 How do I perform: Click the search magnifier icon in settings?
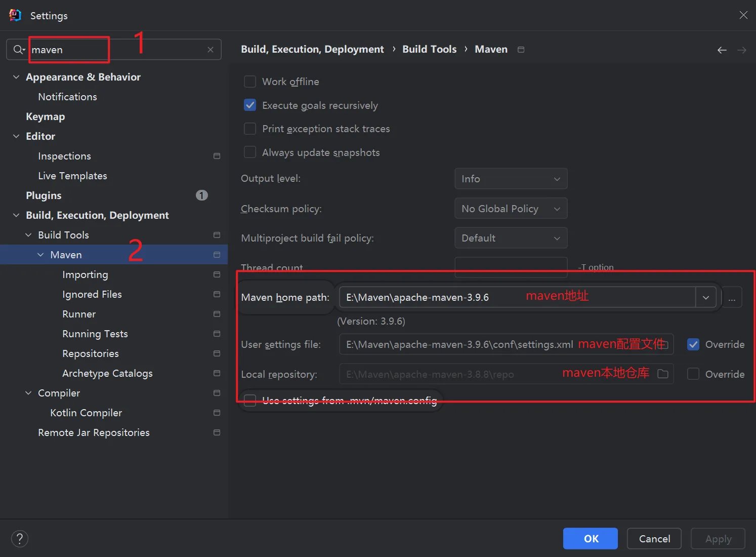pyautogui.click(x=19, y=50)
